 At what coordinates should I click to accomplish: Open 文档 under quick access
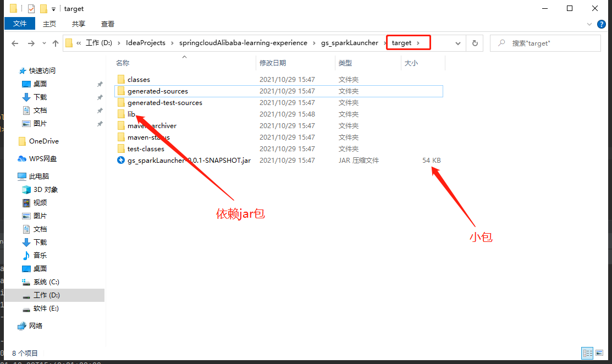(x=40, y=111)
